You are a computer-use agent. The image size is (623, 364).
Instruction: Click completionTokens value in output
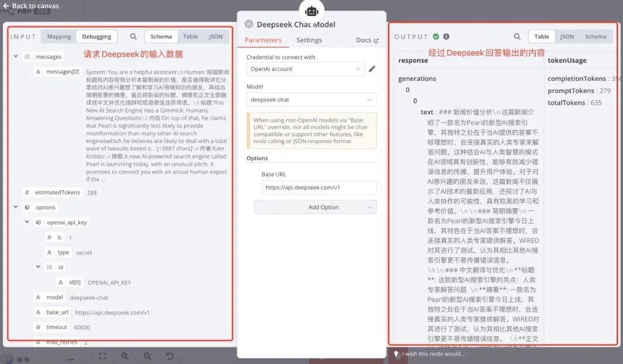point(583,78)
